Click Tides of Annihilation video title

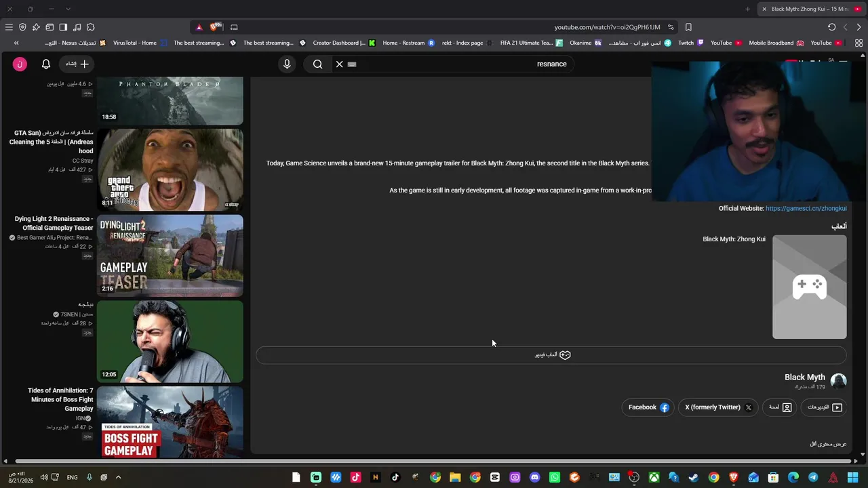(x=60, y=399)
